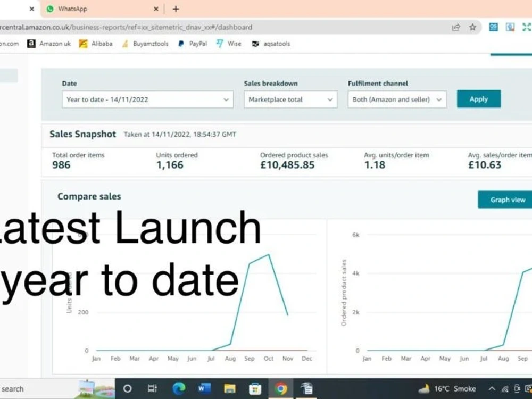Click the Apply button
Screen dimensions: 532x399
coord(479,99)
